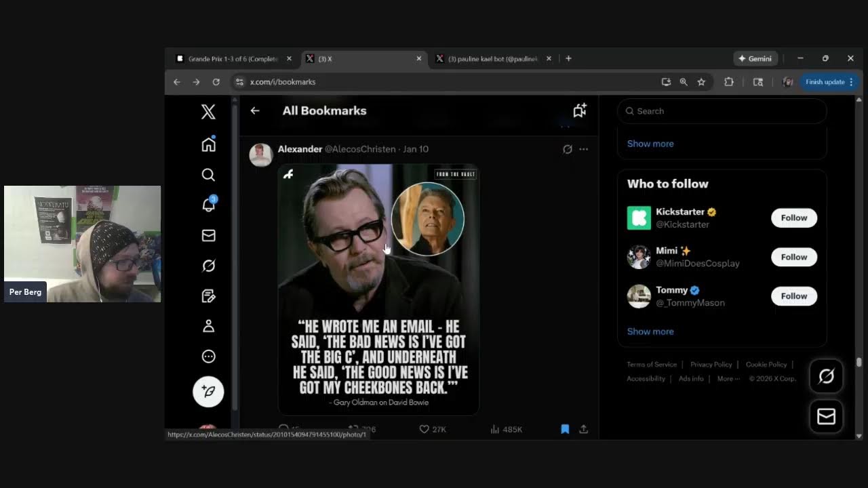Share the Alexander post via share icon

[583, 429]
